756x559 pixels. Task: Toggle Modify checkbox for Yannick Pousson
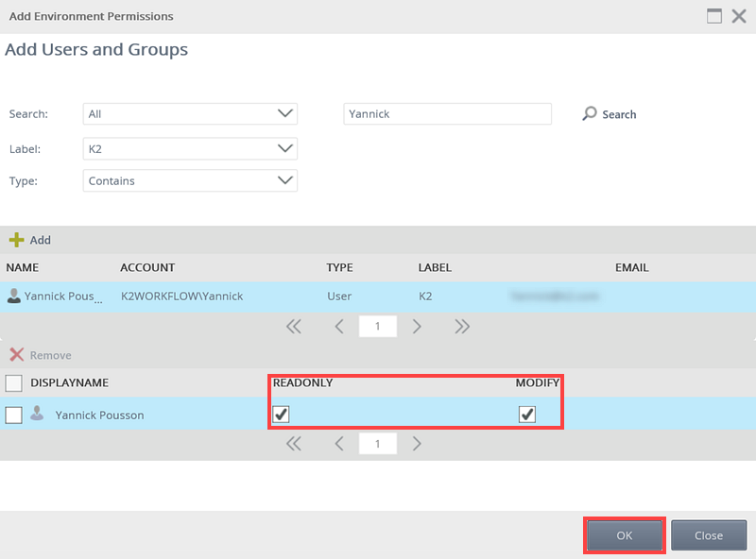(527, 415)
